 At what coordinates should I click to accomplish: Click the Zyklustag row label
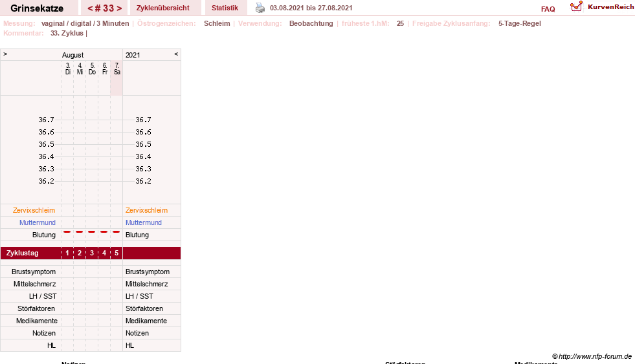[22, 253]
